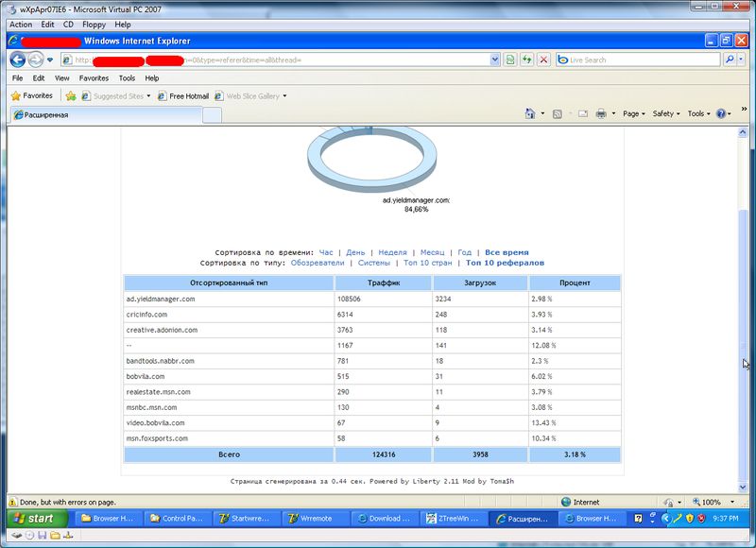756x548 pixels.
Task: Click the IE Back navigation button
Action: point(18,60)
